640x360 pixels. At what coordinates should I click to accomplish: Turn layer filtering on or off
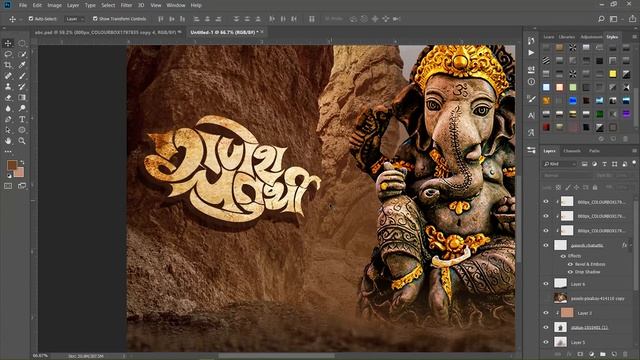click(x=634, y=163)
